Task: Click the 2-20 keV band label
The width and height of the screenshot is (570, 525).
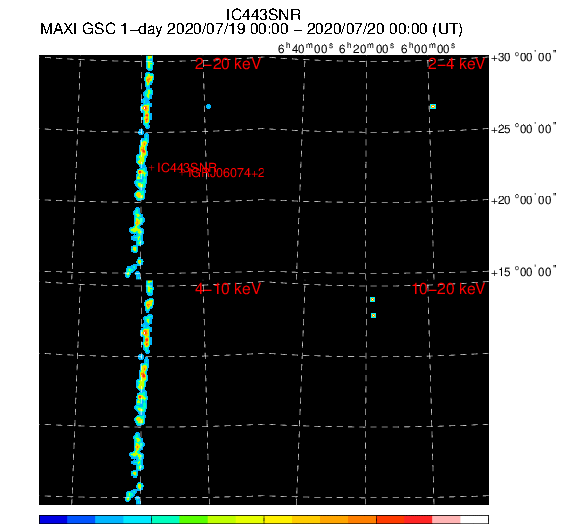Action: pyautogui.click(x=228, y=64)
